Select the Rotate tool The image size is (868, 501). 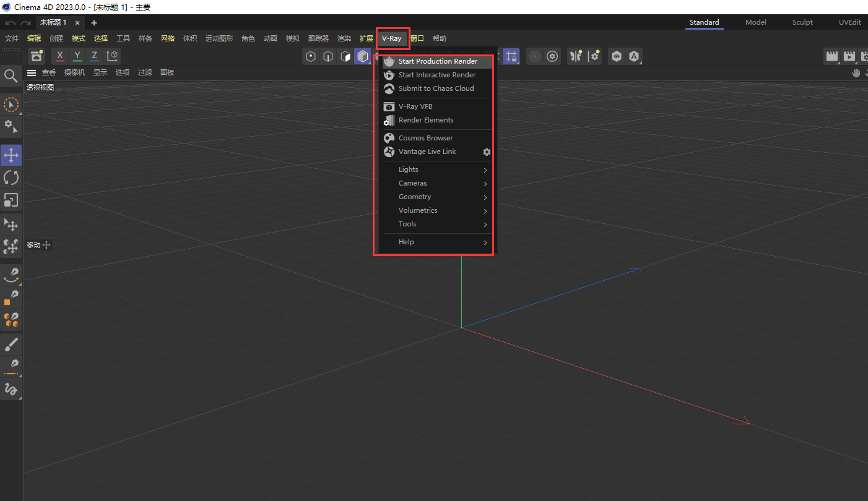[11, 178]
